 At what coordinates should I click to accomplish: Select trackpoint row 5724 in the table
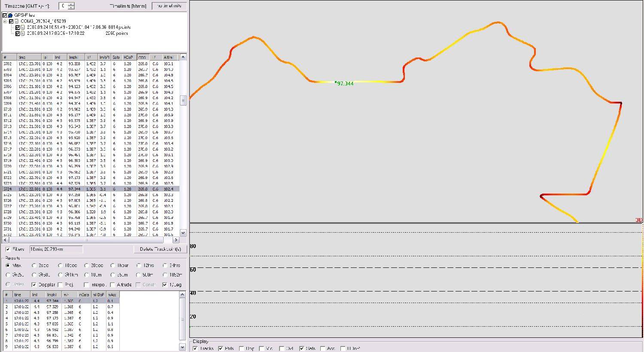click(x=86, y=189)
